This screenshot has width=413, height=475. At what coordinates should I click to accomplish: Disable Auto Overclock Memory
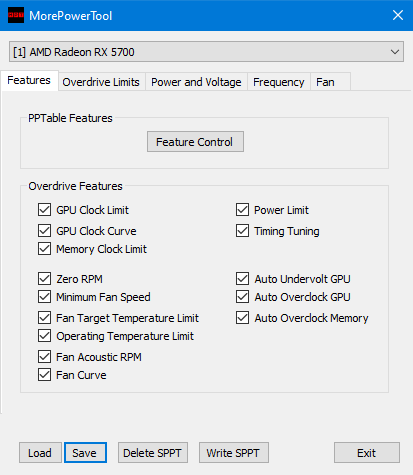242,318
